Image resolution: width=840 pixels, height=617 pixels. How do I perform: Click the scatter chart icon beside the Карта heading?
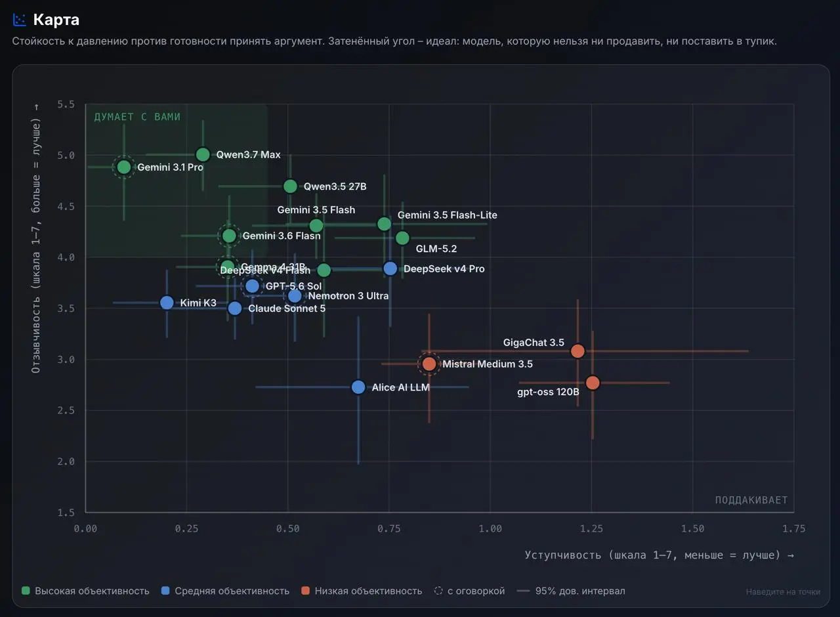pos(20,20)
